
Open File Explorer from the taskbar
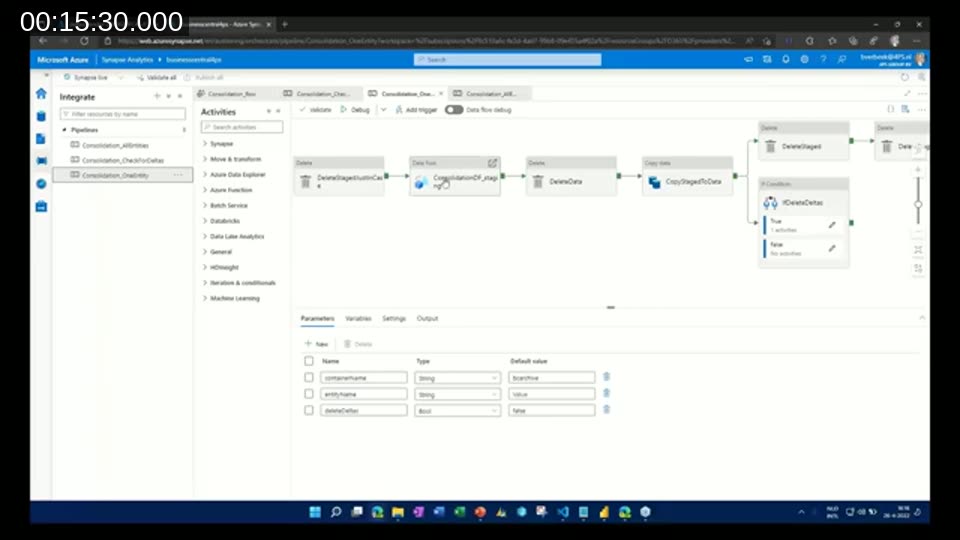(x=397, y=512)
